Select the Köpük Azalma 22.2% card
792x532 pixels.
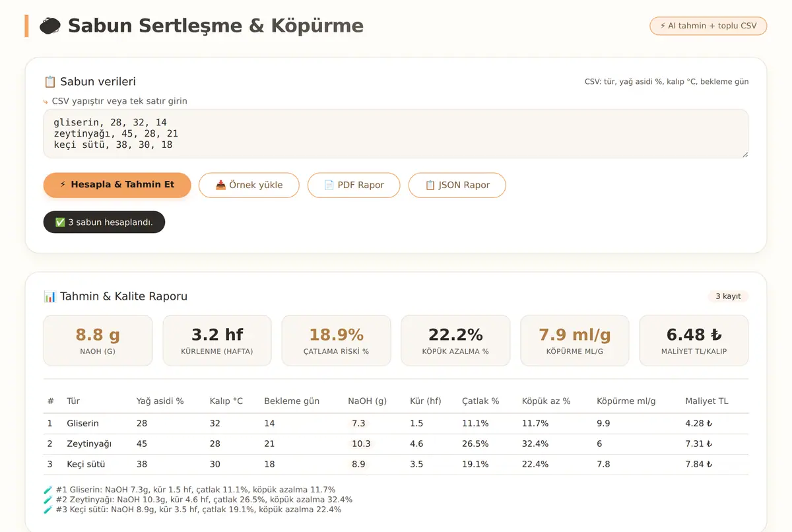[x=455, y=341]
